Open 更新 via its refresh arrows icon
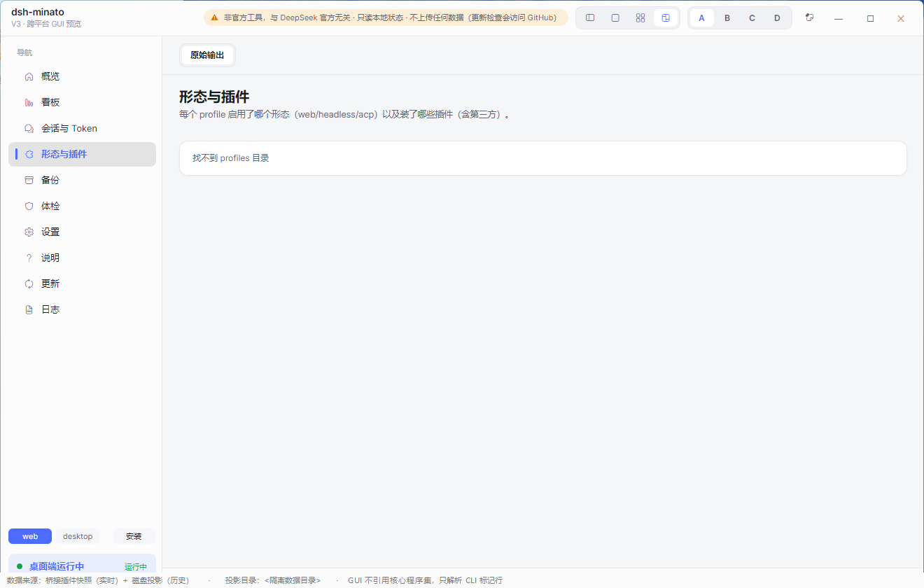This screenshot has height=588, width=924. 29,283
